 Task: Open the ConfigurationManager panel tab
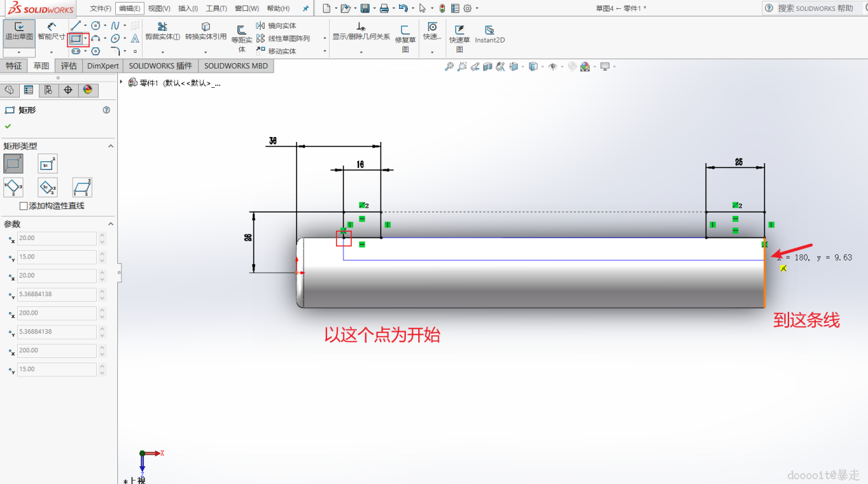tap(48, 90)
